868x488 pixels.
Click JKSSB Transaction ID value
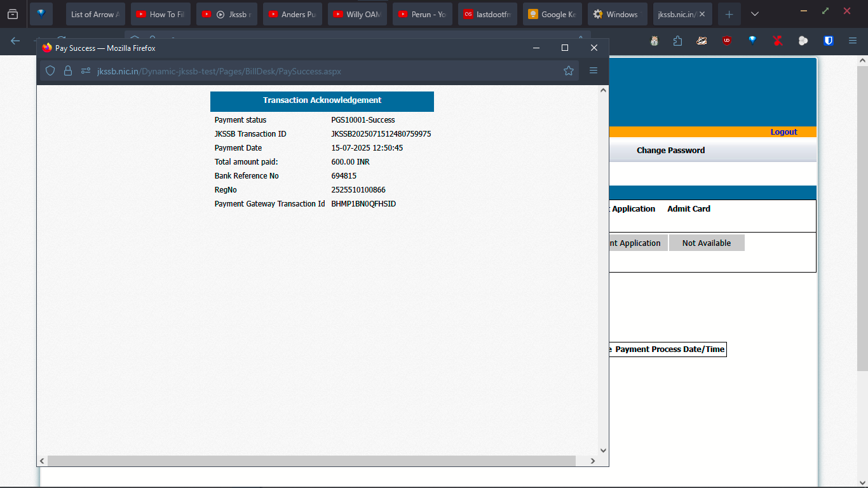[x=381, y=134]
